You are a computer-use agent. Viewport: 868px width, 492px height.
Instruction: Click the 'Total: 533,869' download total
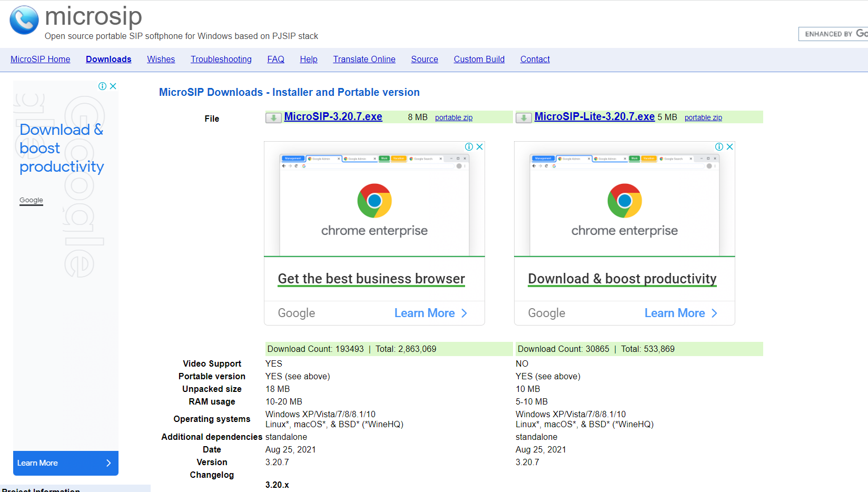(x=648, y=349)
